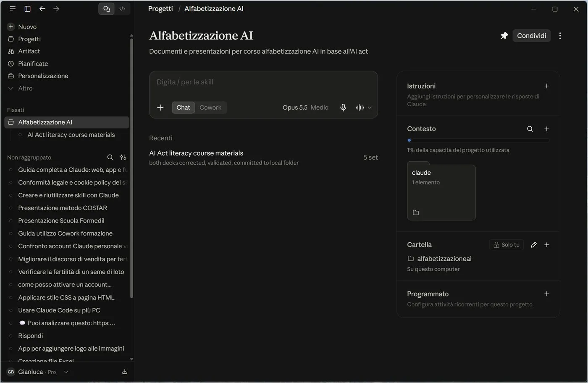Add attachment with the plus icon
The width and height of the screenshot is (588, 383).
pos(160,108)
